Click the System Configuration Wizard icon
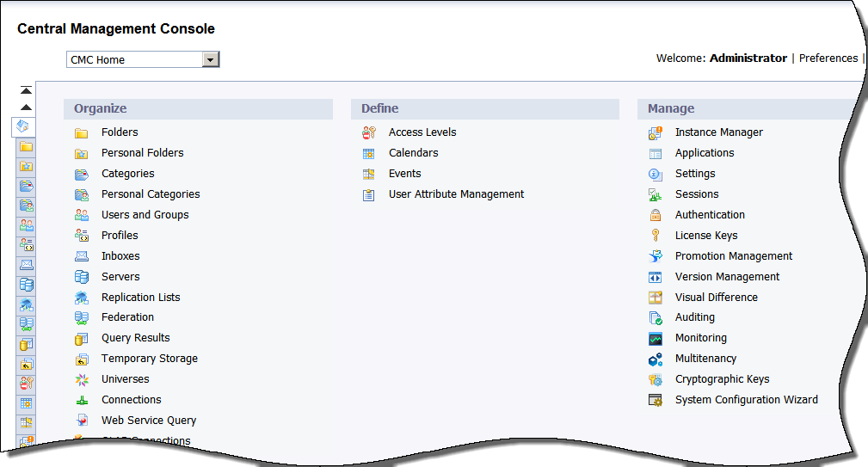 click(x=656, y=400)
